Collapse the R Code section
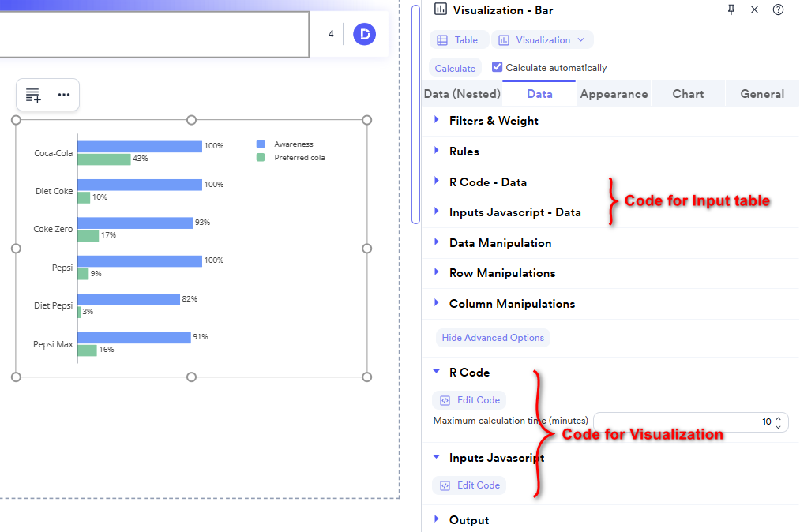Viewport: 800px width, 532px height. pyautogui.click(x=436, y=371)
